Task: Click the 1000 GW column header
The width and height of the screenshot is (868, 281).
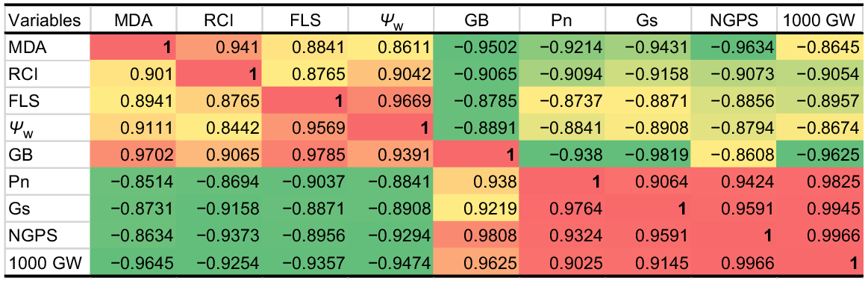Action: point(819,20)
